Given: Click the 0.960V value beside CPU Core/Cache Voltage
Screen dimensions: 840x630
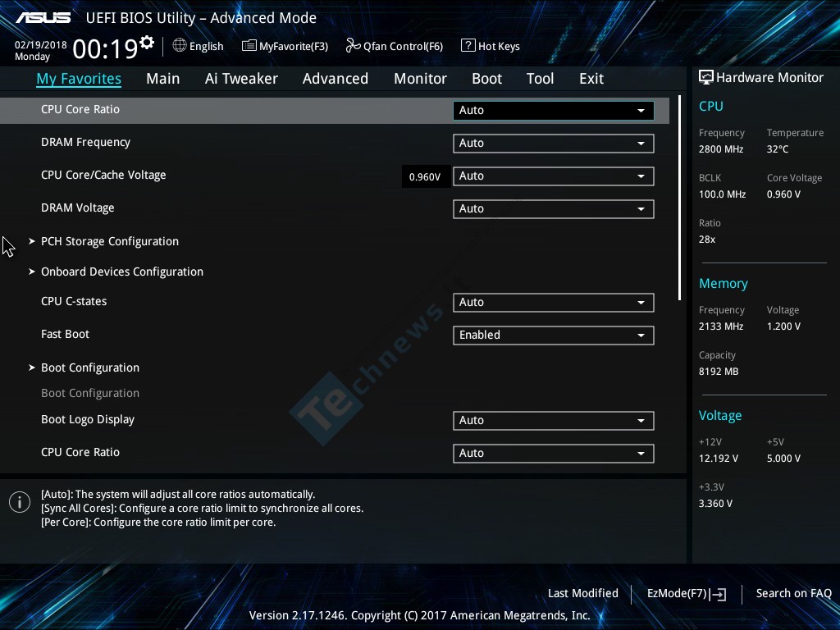Looking at the screenshot, I should [425, 177].
